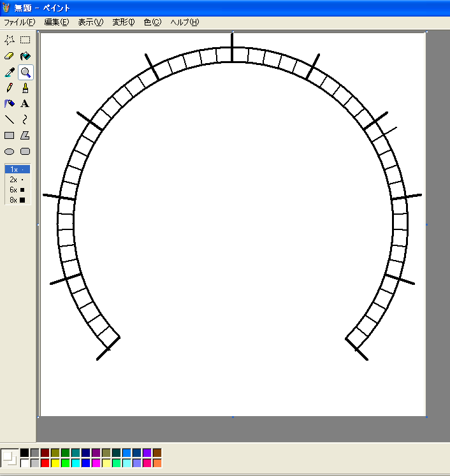Open the 色(C) menu
The image size is (450, 476).
(152, 22)
